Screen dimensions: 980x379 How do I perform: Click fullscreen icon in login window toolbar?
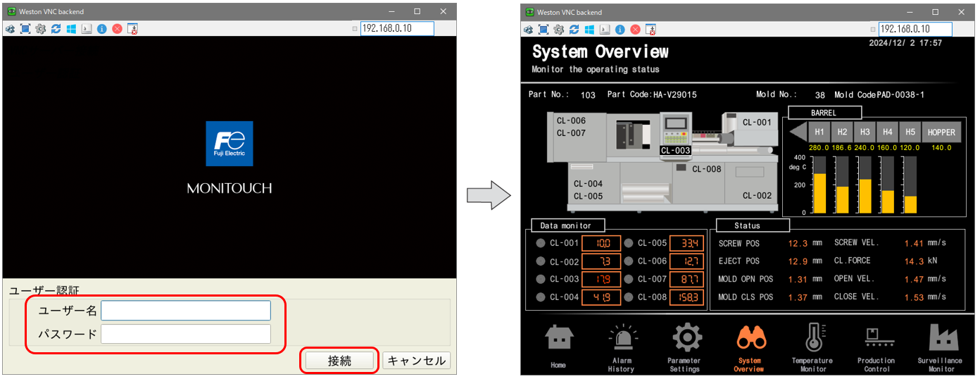pos(25,29)
